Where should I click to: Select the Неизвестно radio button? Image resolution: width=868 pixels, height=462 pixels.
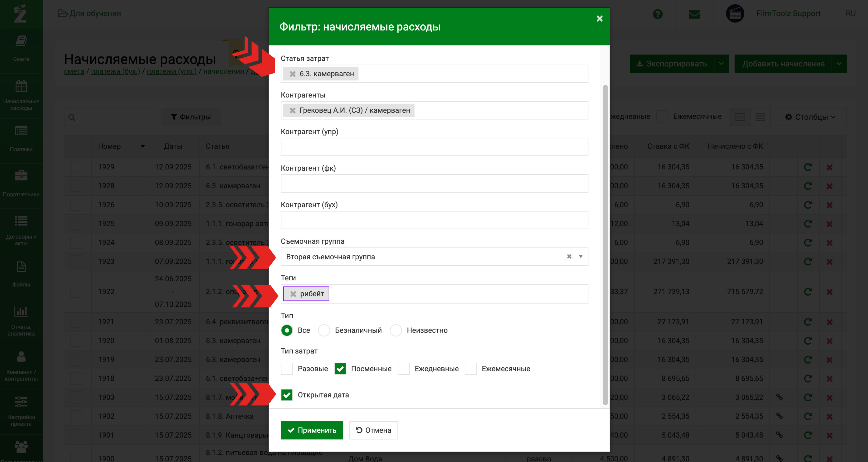(396, 330)
